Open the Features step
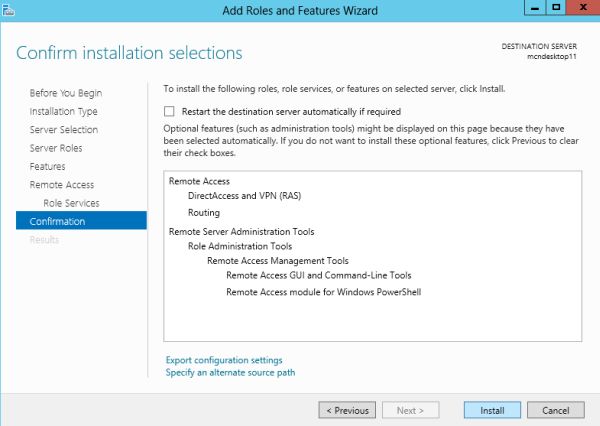Viewport: 600px width, 426px height. point(48,166)
